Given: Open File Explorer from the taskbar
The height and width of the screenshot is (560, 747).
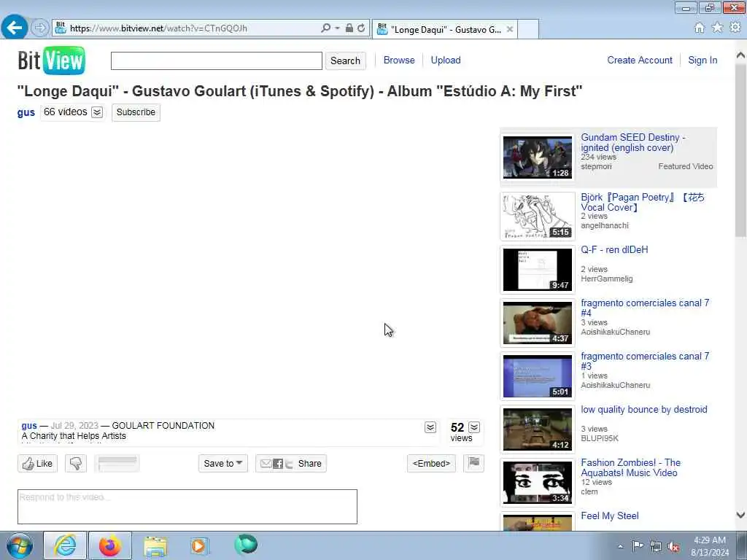Looking at the screenshot, I should tap(155, 545).
